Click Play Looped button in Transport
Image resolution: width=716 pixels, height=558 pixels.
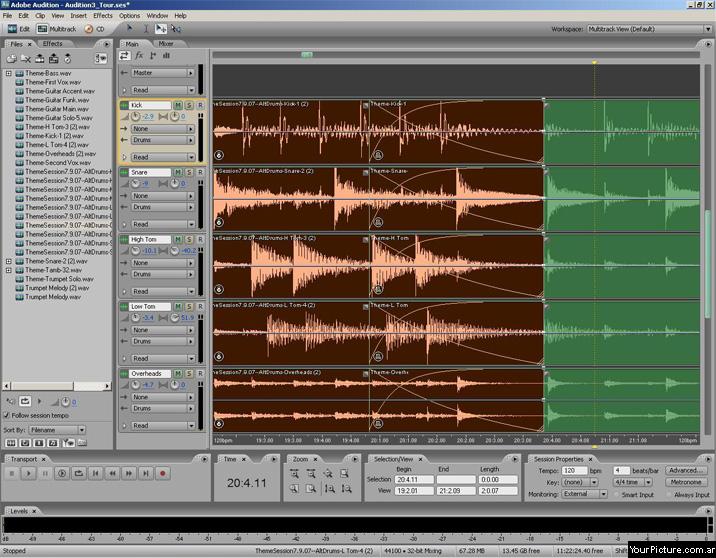[79, 474]
